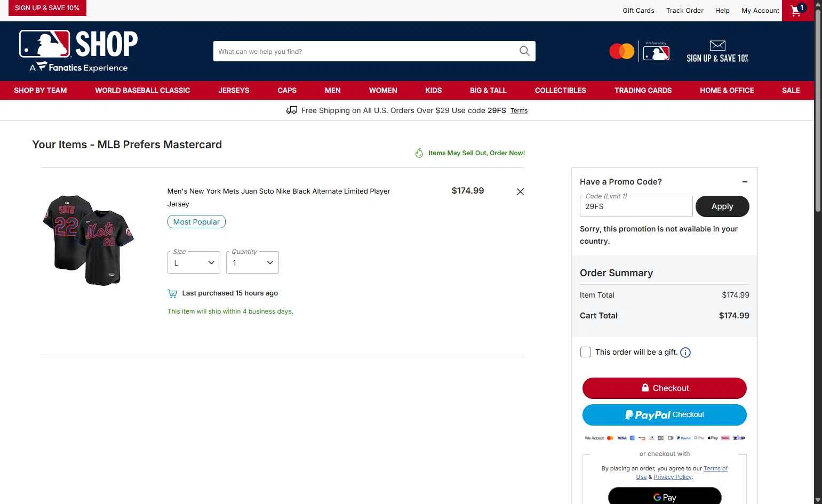This screenshot has width=822, height=504.
Task: Open the Help link
Action: 722,11
